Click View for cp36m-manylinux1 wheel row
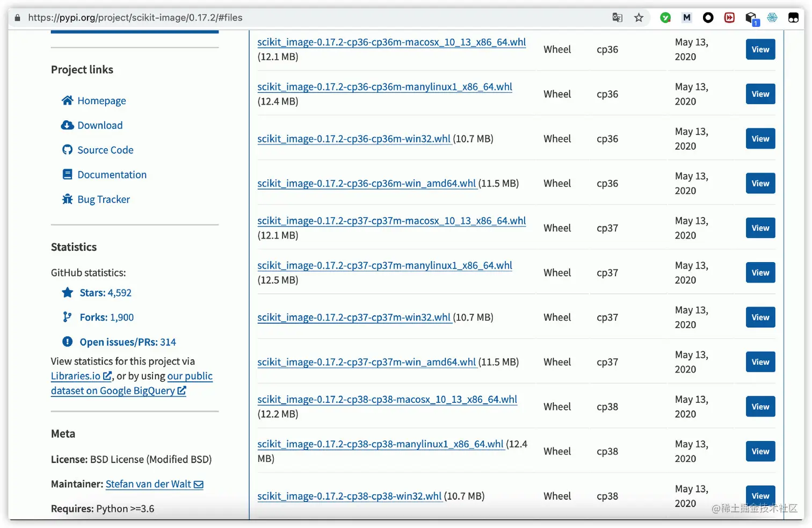Screen dimensions: 812x528 coord(760,94)
